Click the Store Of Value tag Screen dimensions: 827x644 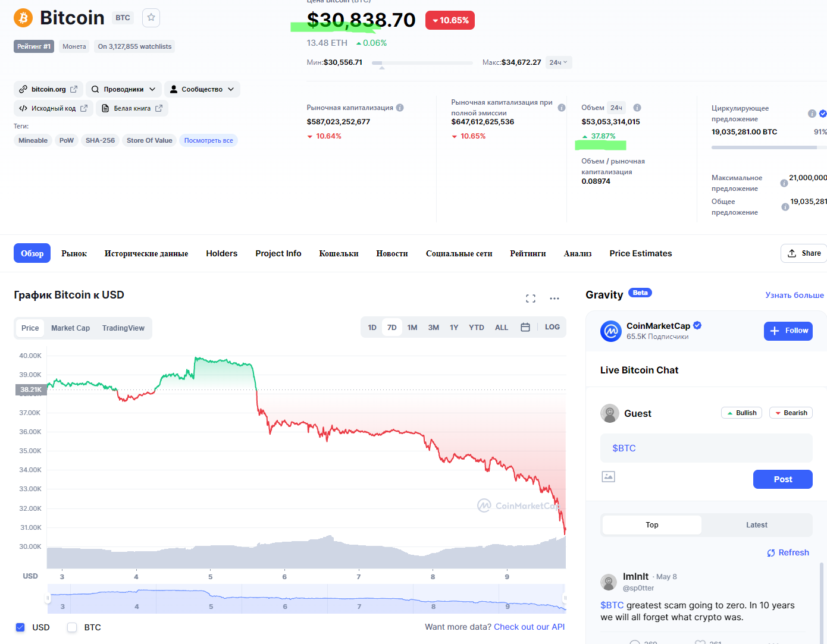(149, 140)
